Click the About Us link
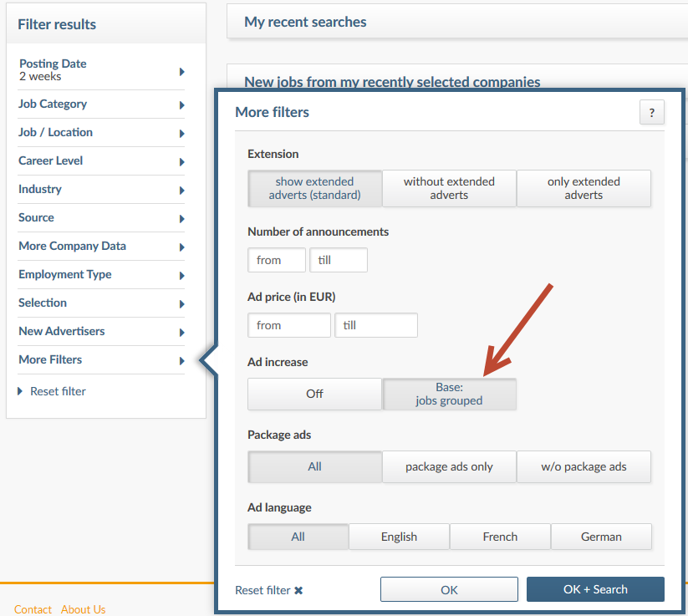688x616 pixels. pyautogui.click(x=83, y=609)
